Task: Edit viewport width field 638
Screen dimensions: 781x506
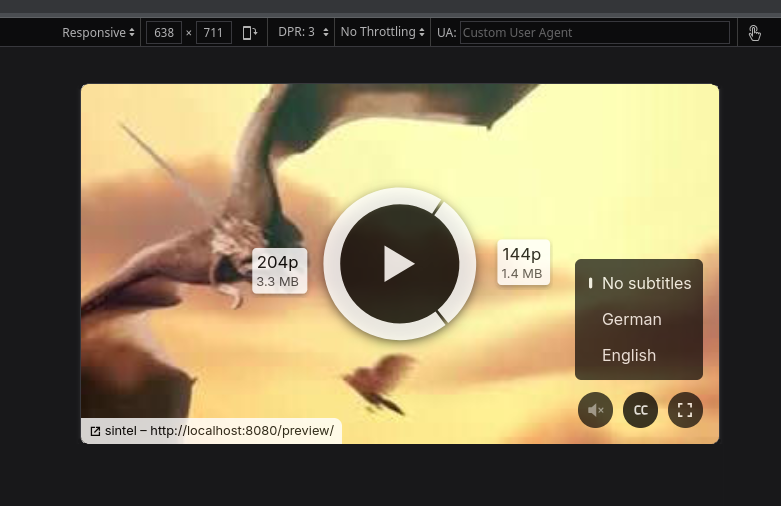Action: pyautogui.click(x=164, y=33)
